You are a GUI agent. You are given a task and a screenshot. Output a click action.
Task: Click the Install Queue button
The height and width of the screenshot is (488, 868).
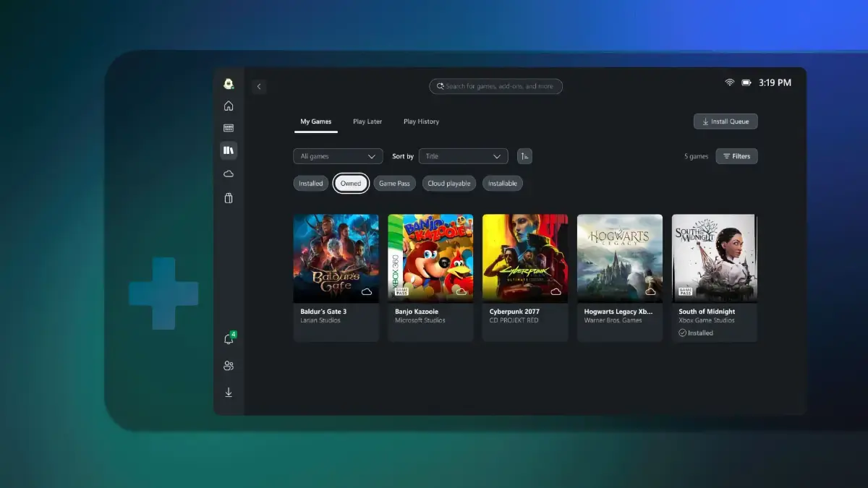click(726, 121)
